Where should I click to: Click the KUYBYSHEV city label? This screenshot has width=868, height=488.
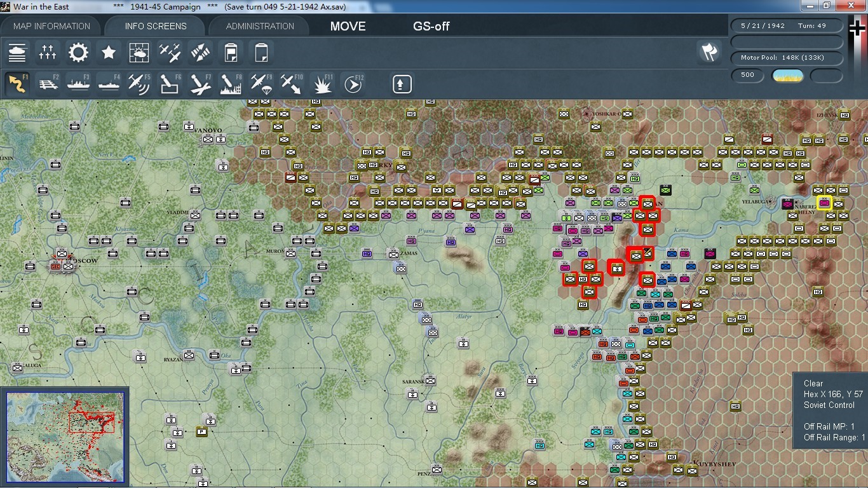point(714,464)
